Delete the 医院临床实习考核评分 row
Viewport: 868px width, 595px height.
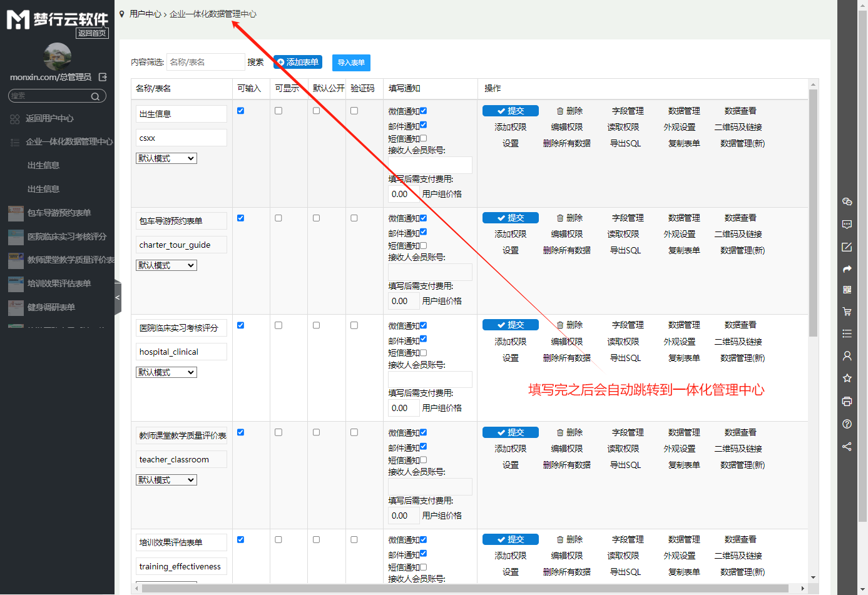pyautogui.click(x=569, y=325)
